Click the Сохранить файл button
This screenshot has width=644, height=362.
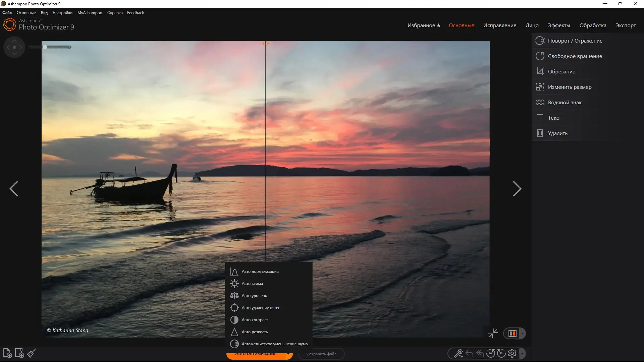(321, 354)
